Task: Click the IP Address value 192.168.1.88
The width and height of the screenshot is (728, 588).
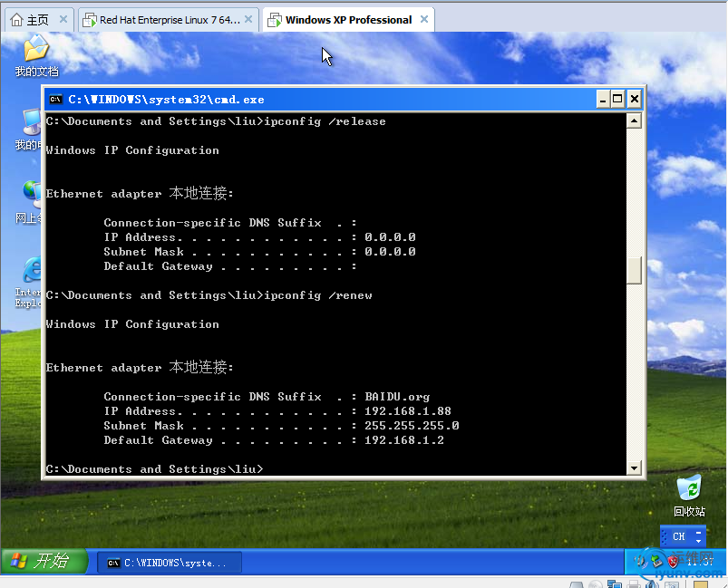Action: (x=408, y=411)
